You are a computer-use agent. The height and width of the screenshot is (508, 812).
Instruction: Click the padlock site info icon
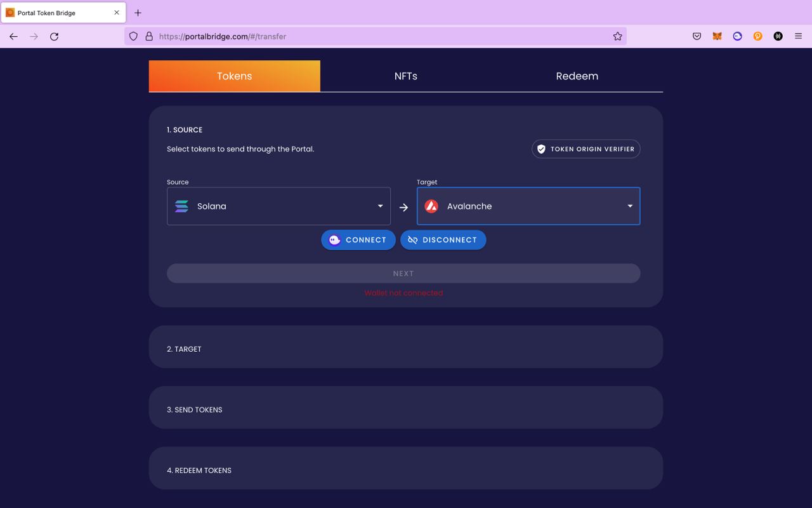[x=149, y=36]
